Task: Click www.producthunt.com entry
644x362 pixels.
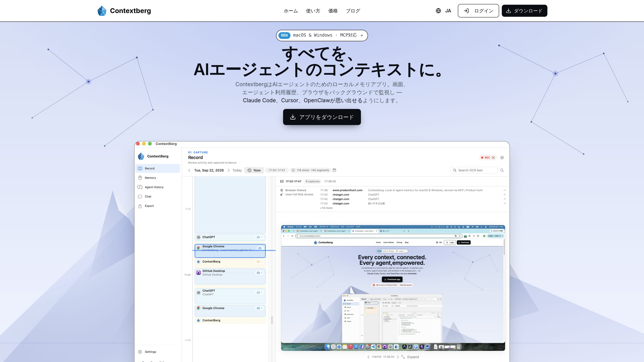Action: tap(347, 190)
